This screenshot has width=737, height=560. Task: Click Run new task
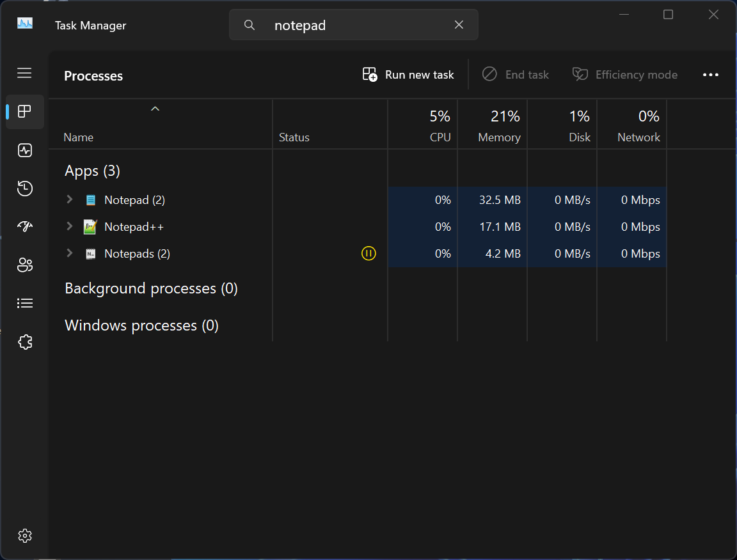[408, 75]
